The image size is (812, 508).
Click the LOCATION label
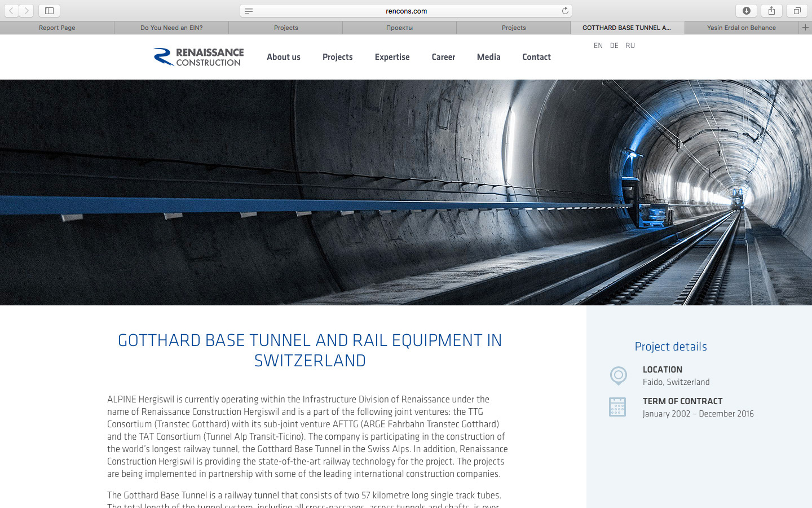click(x=663, y=370)
